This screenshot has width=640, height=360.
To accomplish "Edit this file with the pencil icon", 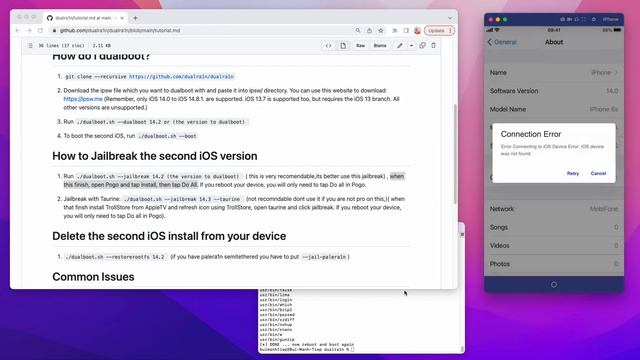I will pyautogui.click(x=400, y=46).
